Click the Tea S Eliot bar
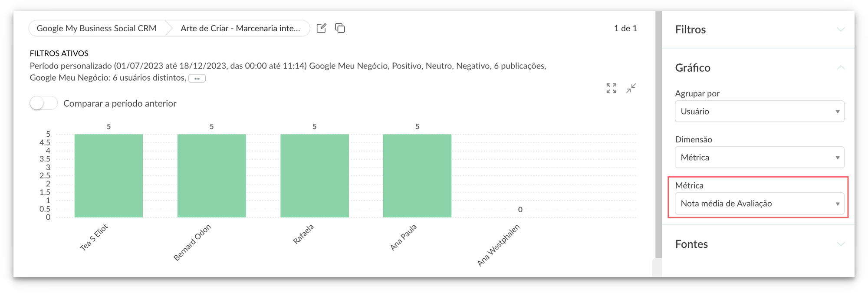 tap(108, 176)
